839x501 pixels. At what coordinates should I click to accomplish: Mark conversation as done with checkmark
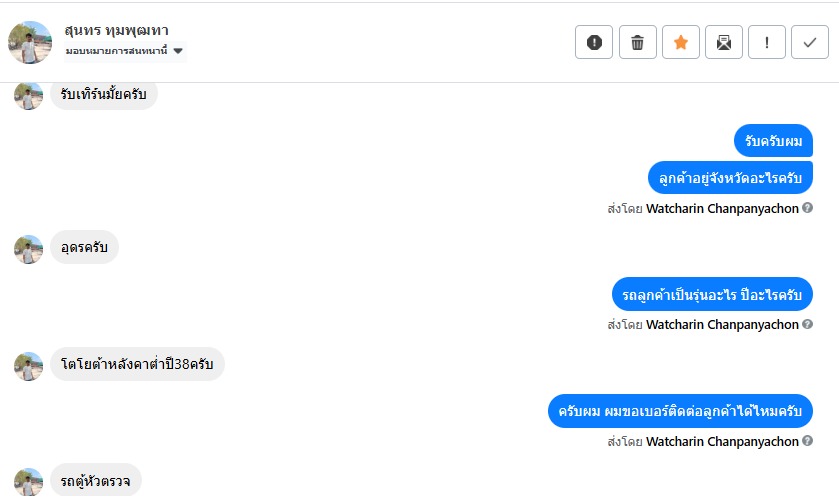tap(809, 42)
